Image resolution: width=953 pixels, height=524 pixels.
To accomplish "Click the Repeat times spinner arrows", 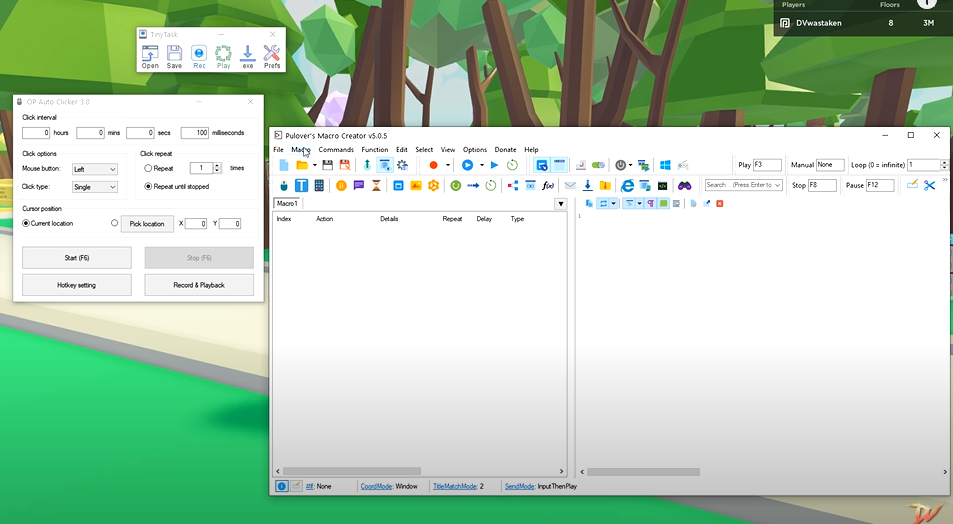I will click(218, 168).
